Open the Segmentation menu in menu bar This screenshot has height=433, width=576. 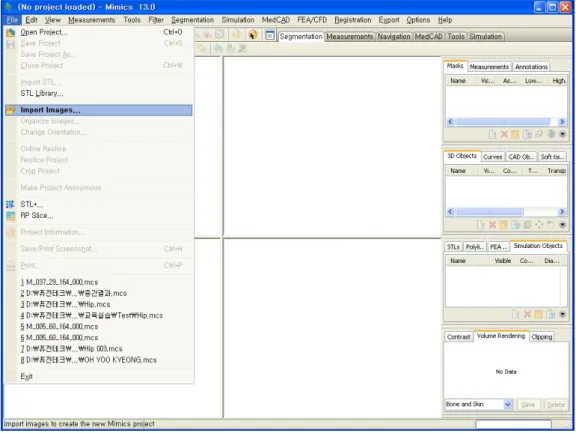[x=192, y=20]
